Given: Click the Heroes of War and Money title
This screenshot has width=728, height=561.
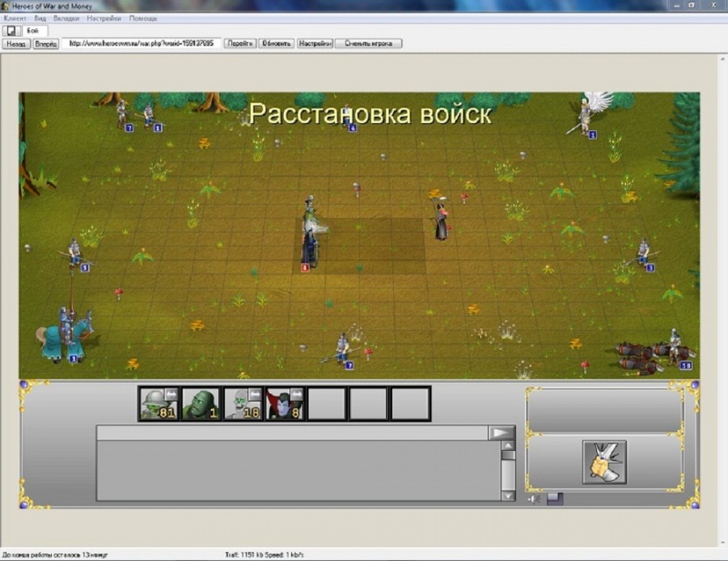Looking at the screenshot, I should [x=52, y=6].
